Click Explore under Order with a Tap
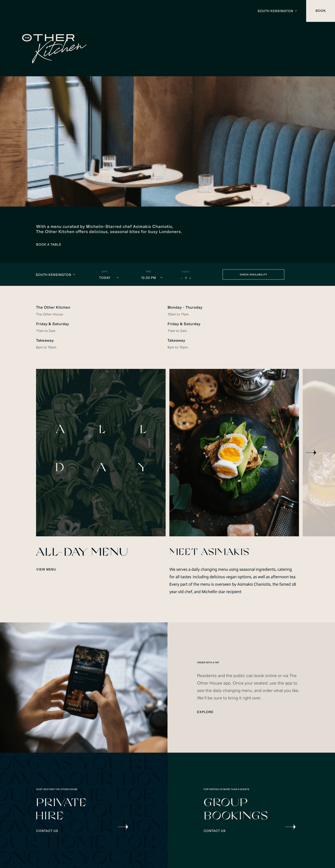This screenshot has width=335, height=868. [205, 712]
